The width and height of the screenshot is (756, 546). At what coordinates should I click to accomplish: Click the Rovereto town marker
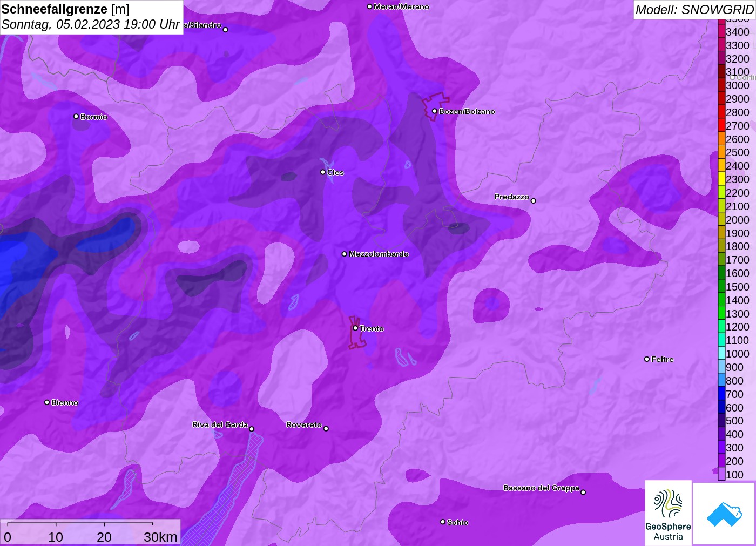[326, 429]
